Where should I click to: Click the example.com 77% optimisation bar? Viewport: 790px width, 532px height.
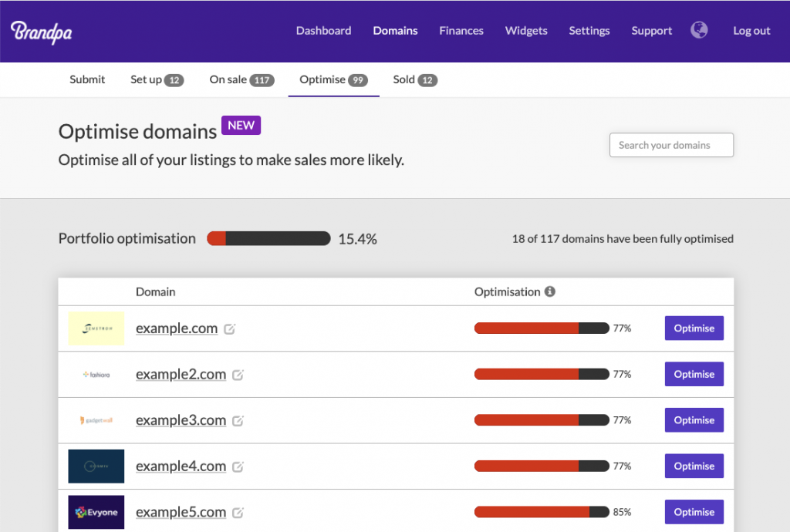[542, 328]
